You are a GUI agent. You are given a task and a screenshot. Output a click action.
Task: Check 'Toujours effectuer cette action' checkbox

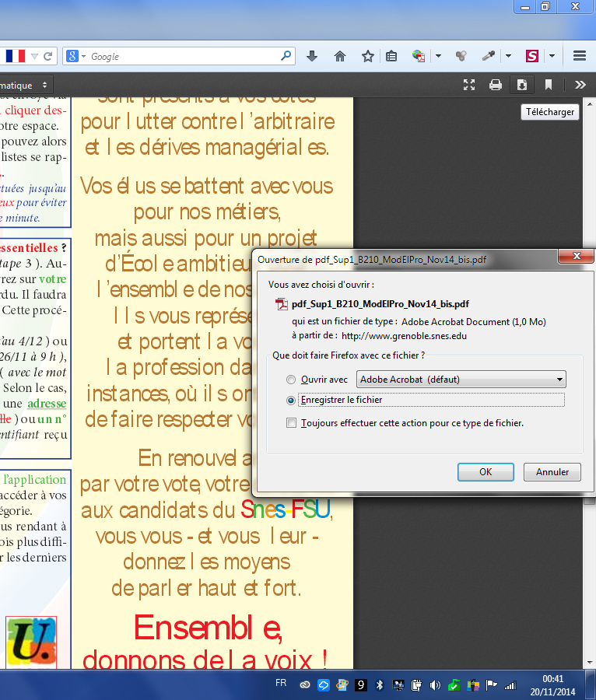tap(292, 423)
